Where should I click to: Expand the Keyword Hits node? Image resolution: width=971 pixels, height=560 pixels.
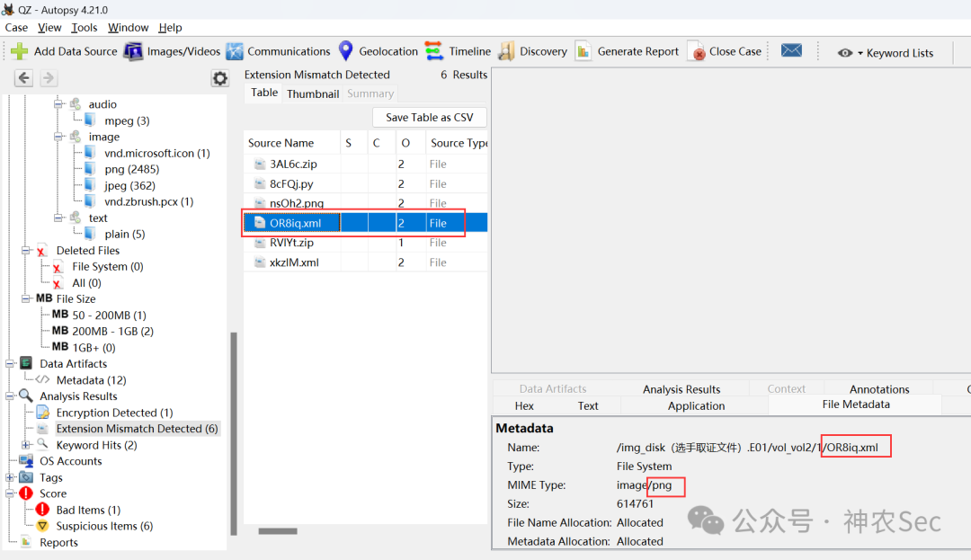click(x=26, y=445)
